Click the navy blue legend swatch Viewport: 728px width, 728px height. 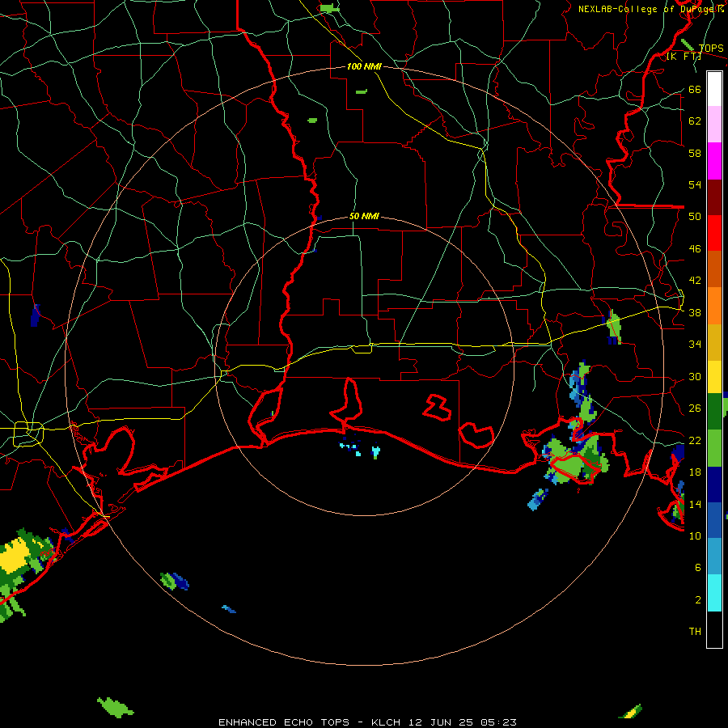pos(714,485)
